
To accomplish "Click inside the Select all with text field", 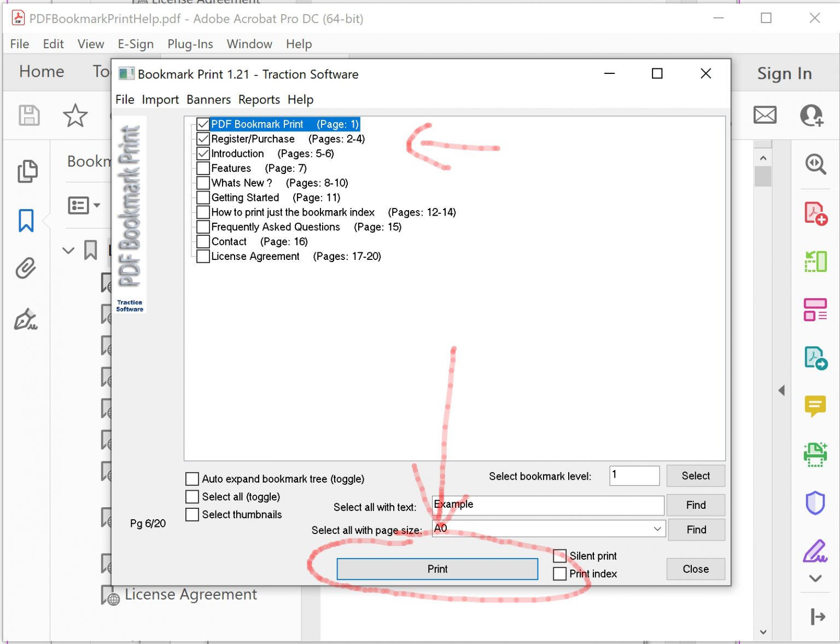I will click(547, 505).
